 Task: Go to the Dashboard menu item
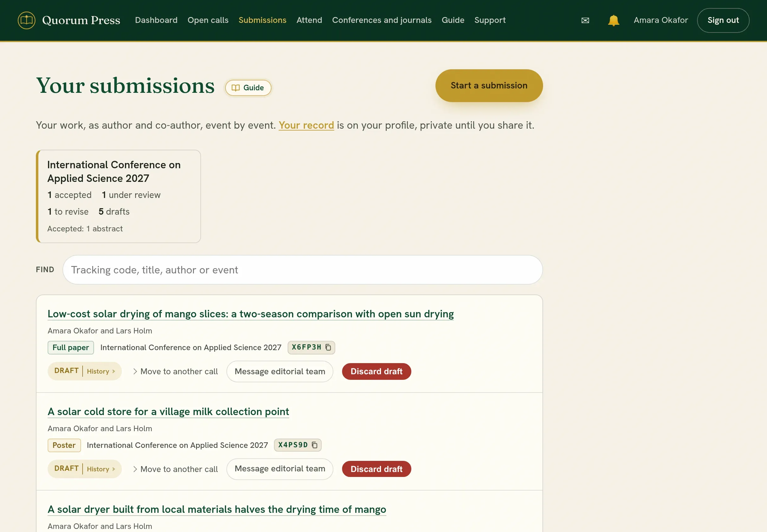156,20
